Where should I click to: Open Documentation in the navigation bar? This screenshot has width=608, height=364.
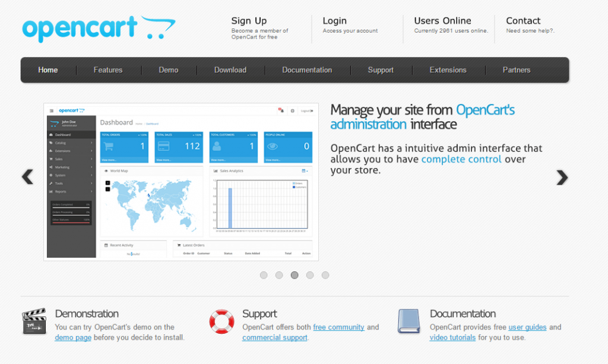[x=307, y=70]
